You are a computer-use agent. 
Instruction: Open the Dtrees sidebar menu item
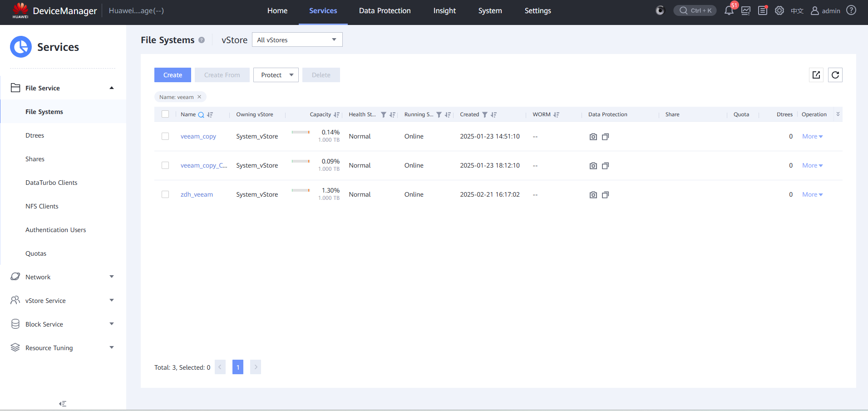pos(35,135)
